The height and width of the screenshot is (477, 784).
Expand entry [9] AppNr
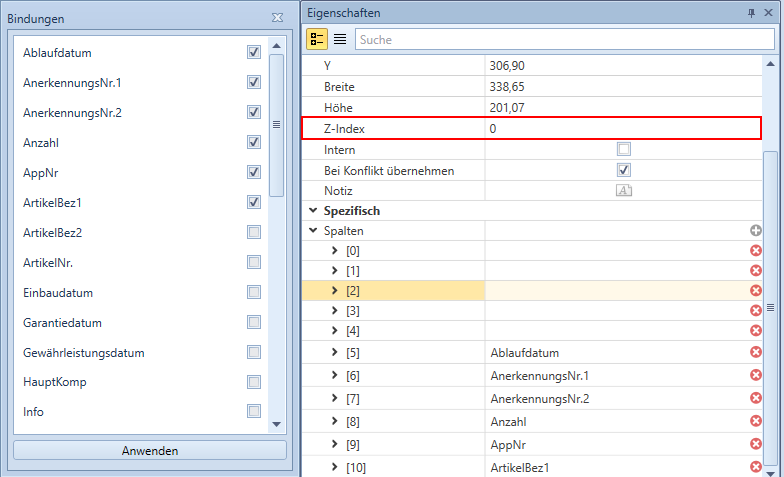coord(334,444)
